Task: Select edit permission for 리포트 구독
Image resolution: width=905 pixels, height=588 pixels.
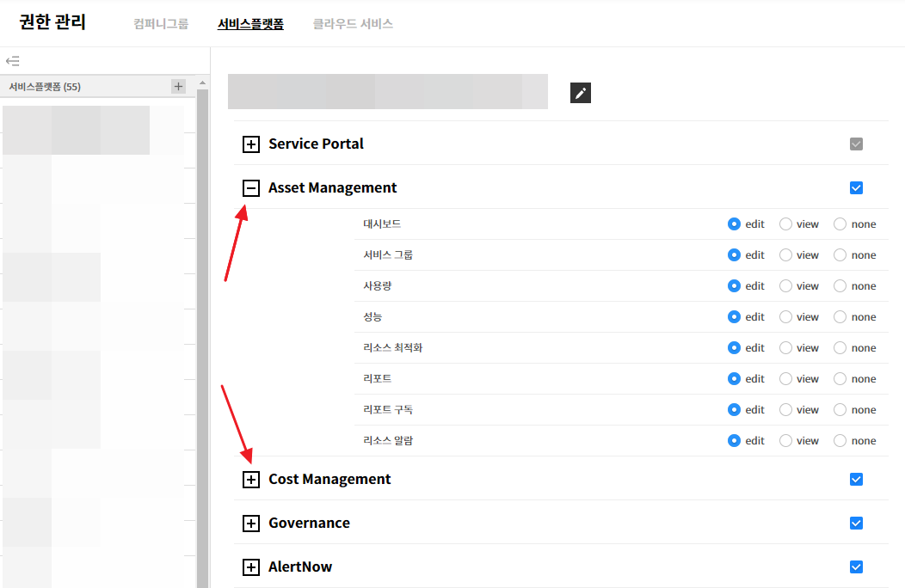Action: click(x=734, y=410)
